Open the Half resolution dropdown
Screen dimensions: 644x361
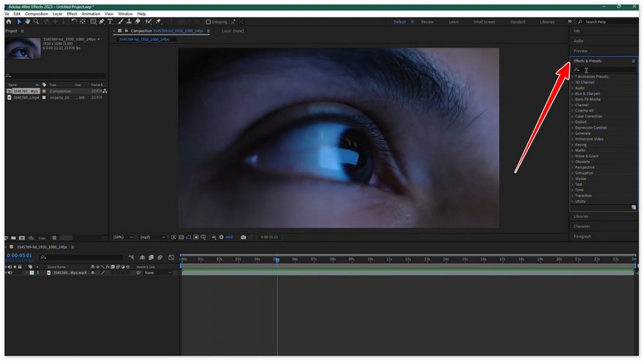point(152,237)
